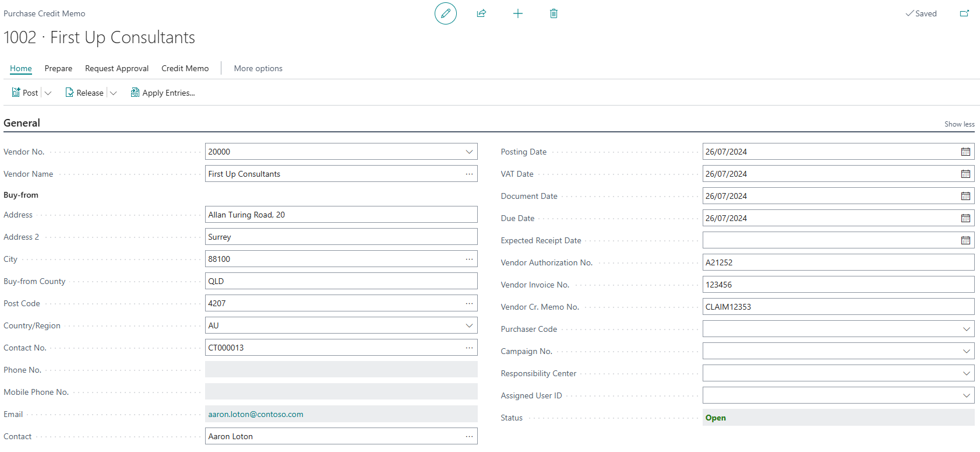Click More options

[x=258, y=68]
